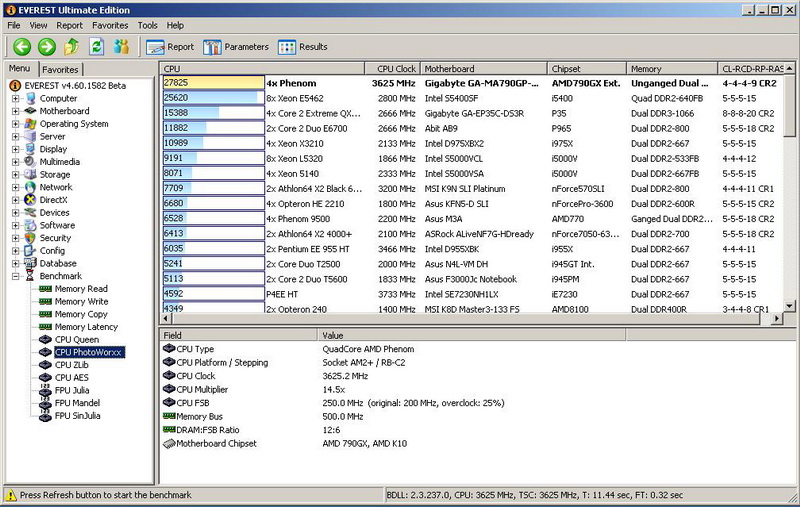Select the Display monitor icon
800x507 pixels.
[31, 149]
